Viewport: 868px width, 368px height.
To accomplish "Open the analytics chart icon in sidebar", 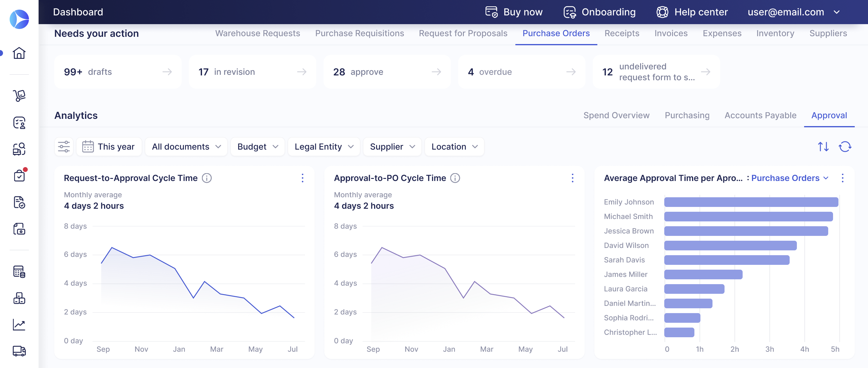I will (19, 325).
